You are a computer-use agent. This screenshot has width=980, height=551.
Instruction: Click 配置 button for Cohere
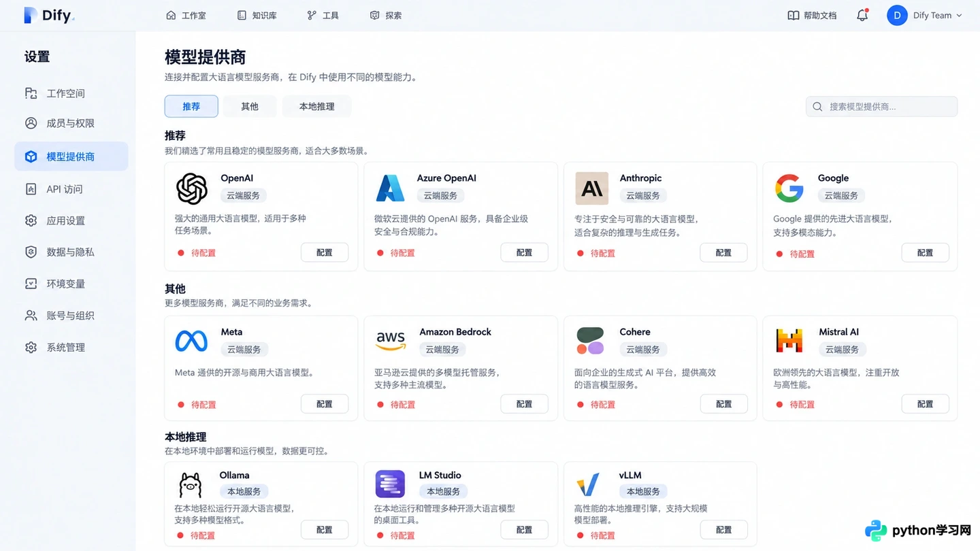[723, 404]
